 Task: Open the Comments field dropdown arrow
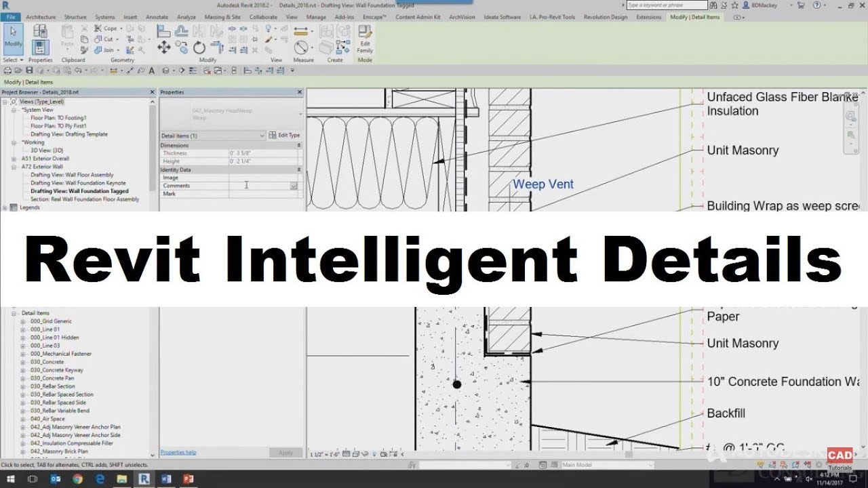(x=294, y=186)
